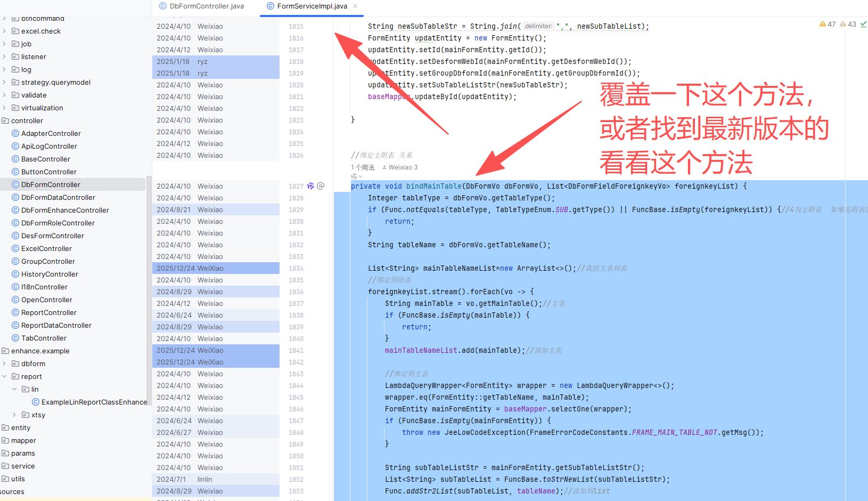Click the green checkmark inspection icon
The width and height of the screenshot is (868, 501).
tap(863, 24)
